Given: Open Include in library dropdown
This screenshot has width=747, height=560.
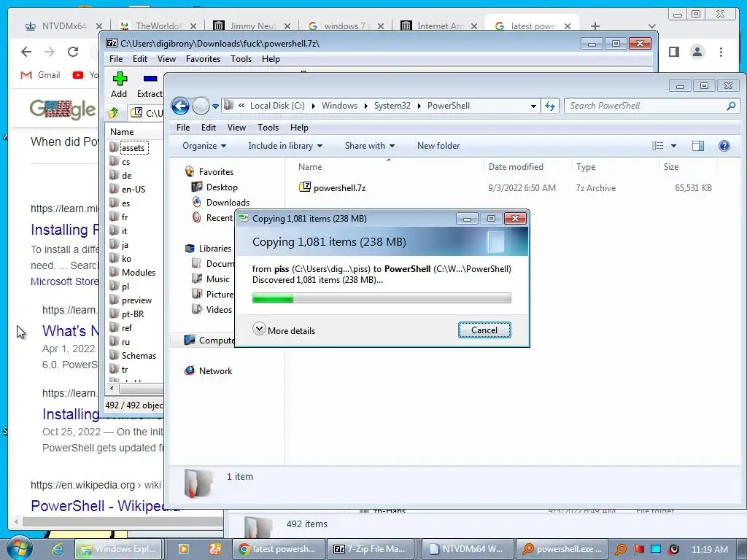Looking at the screenshot, I should click(x=285, y=146).
